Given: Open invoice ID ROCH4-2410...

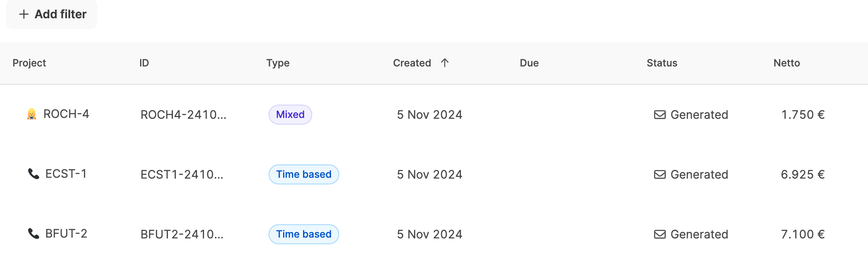Looking at the screenshot, I should point(183,115).
